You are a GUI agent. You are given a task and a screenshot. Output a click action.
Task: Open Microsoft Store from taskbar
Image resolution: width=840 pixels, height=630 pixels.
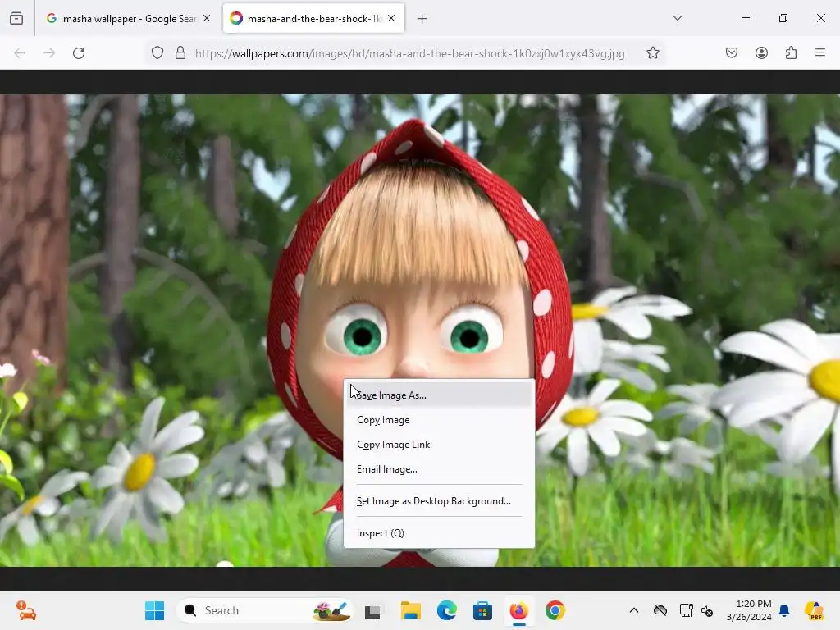(482, 610)
